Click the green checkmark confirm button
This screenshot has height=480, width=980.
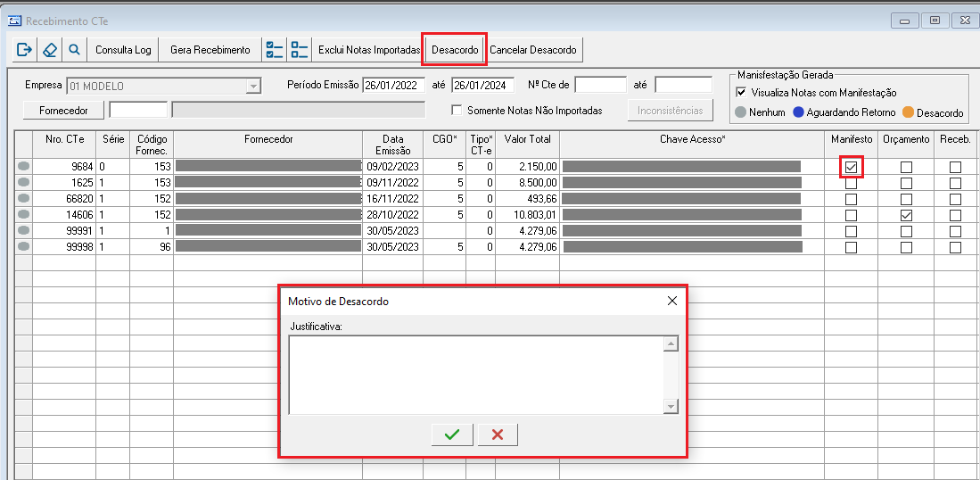452,434
